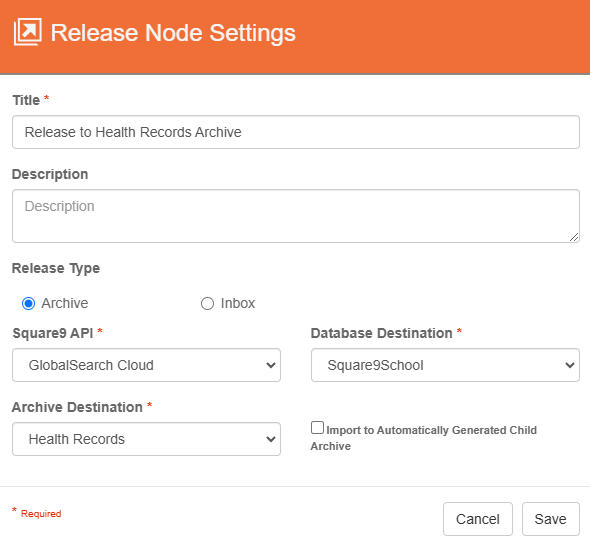Viewport: 590px width, 547px height.
Task: Open the GlobalSearch Cloud API dropdown
Action: pos(146,365)
